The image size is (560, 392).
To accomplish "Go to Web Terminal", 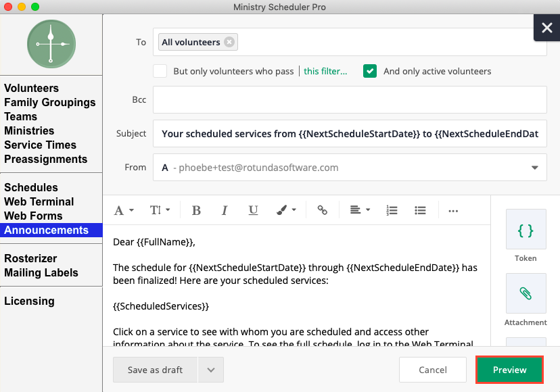I will pos(39,201).
